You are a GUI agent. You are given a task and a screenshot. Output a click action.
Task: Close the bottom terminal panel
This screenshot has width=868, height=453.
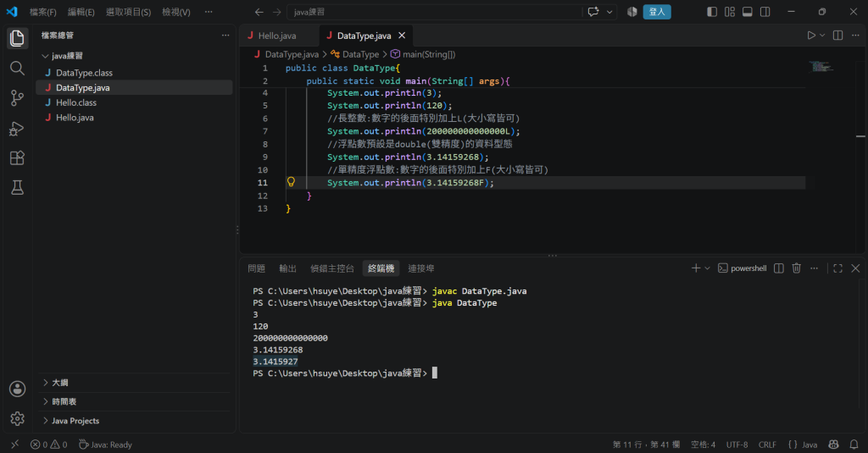pyautogui.click(x=855, y=268)
